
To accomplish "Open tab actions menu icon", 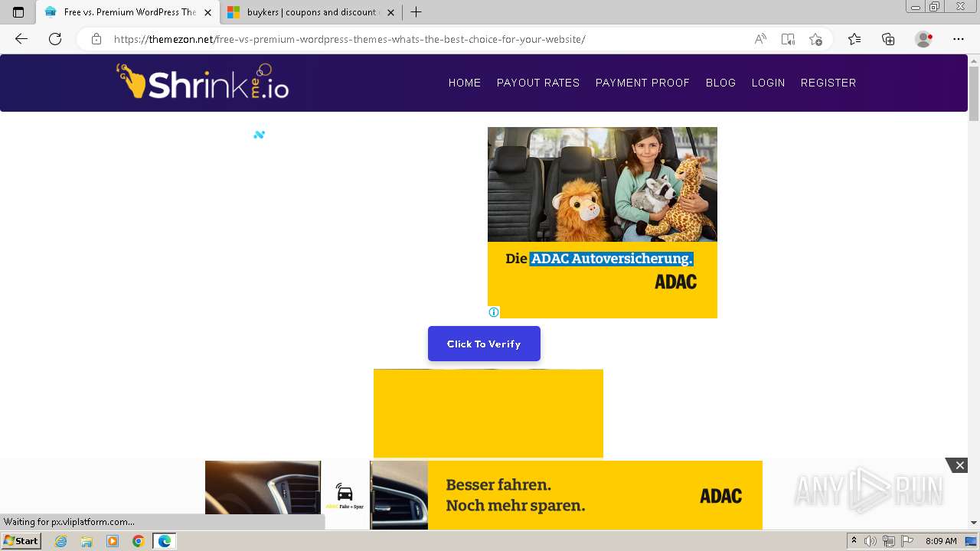I will pyautogui.click(x=18, y=12).
